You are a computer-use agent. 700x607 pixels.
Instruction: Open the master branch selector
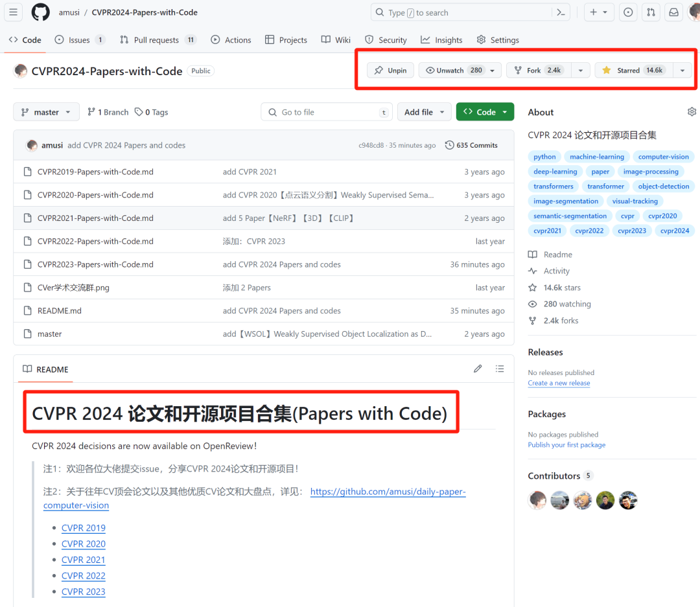(x=47, y=111)
